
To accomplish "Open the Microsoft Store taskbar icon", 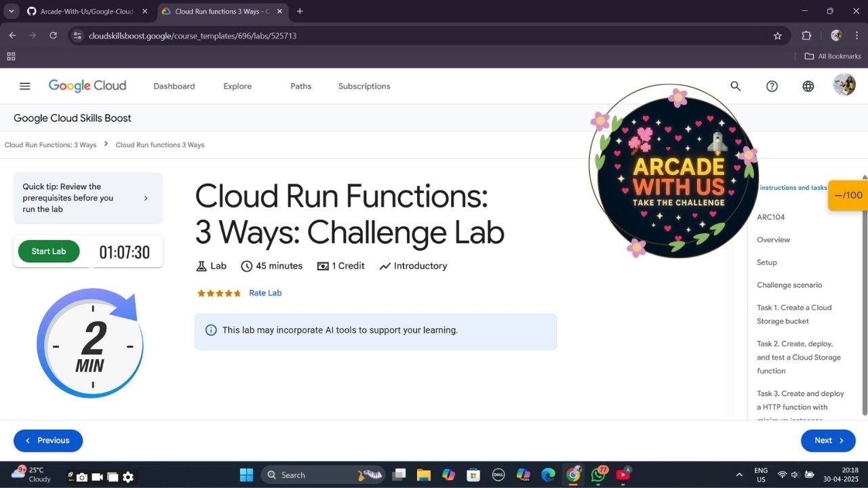I will pyautogui.click(x=473, y=475).
